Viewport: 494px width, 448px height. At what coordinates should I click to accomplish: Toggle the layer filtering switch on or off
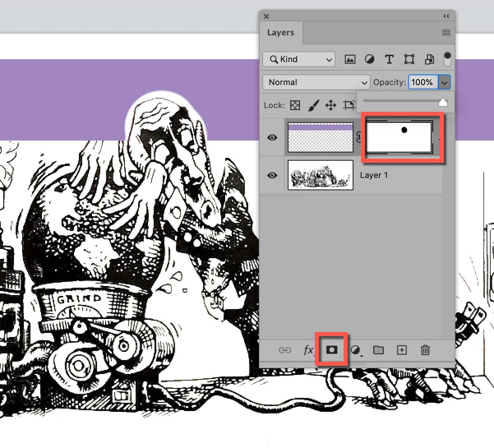[x=448, y=59]
